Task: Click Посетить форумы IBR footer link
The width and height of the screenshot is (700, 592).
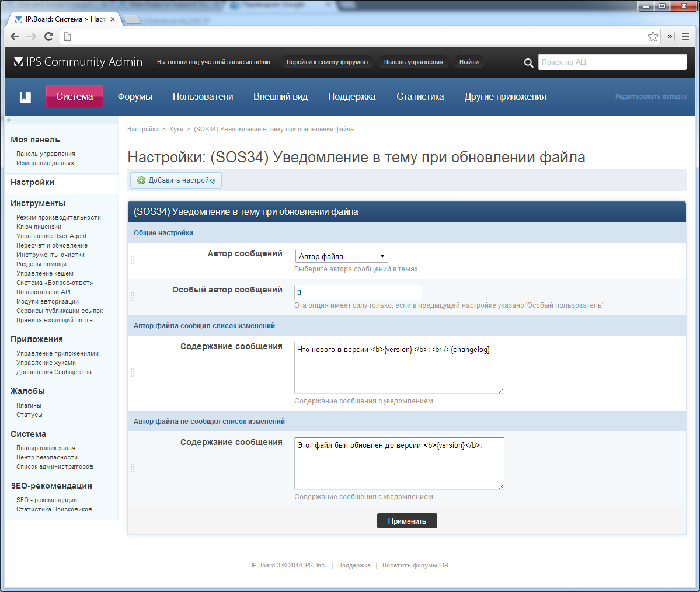Action: (x=415, y=565)
